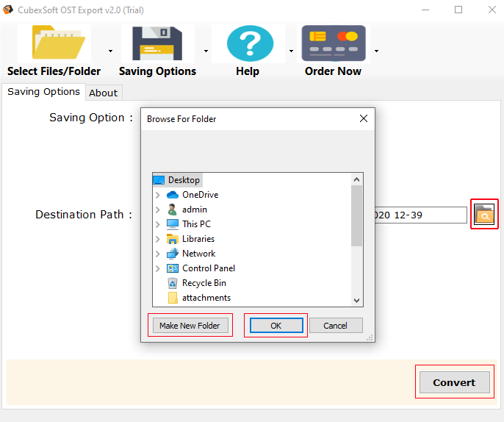The width and height of the screenshot is (504, 422).
Task: Select the OneDrive cloud icon
Action: pyautogui.click(x=173, y=195)
